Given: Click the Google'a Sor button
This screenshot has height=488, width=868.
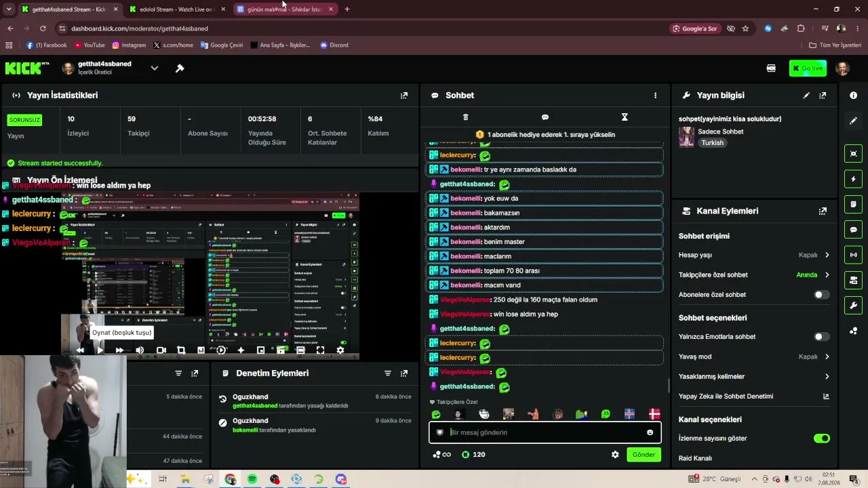Looking at the screenshot, I should click(694, 28).
